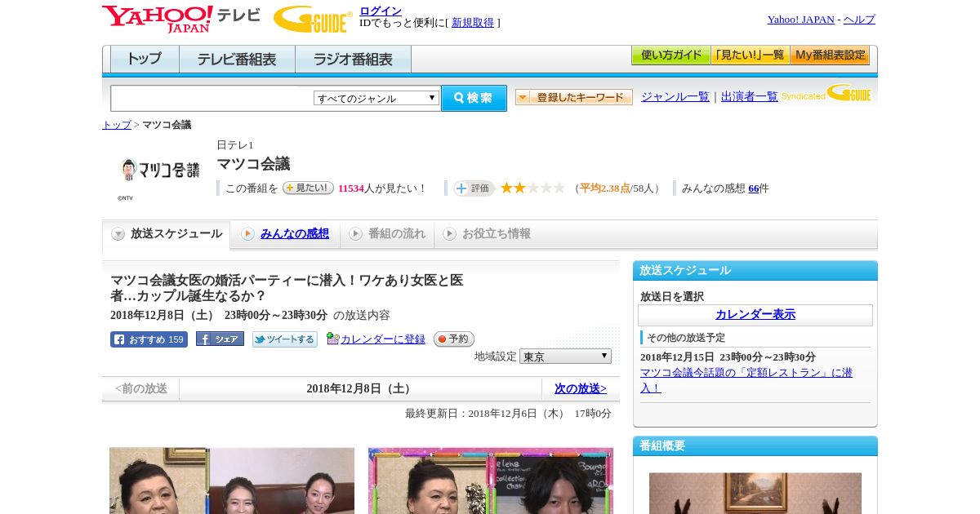
Task: Open the 66 impressions count link
Action: coord(754,188)
